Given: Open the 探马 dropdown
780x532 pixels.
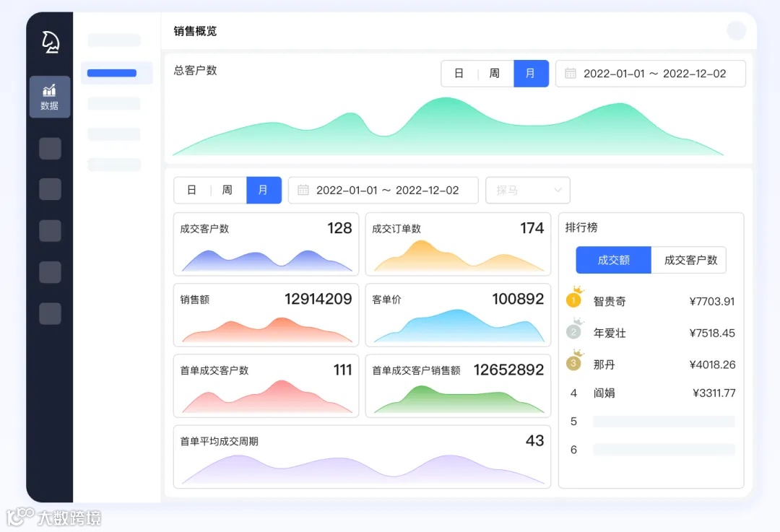Looking at the screenshot, I should click(527, 190).
